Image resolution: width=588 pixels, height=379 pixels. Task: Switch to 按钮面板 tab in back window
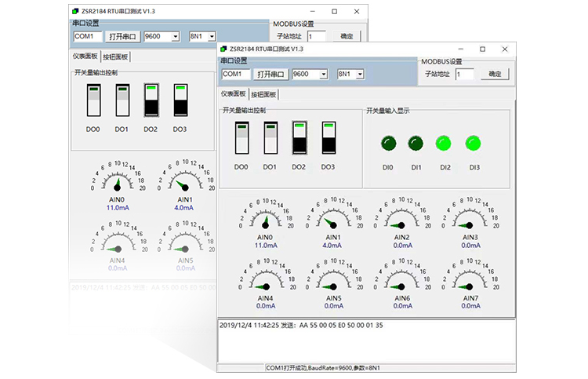(115, 57)
